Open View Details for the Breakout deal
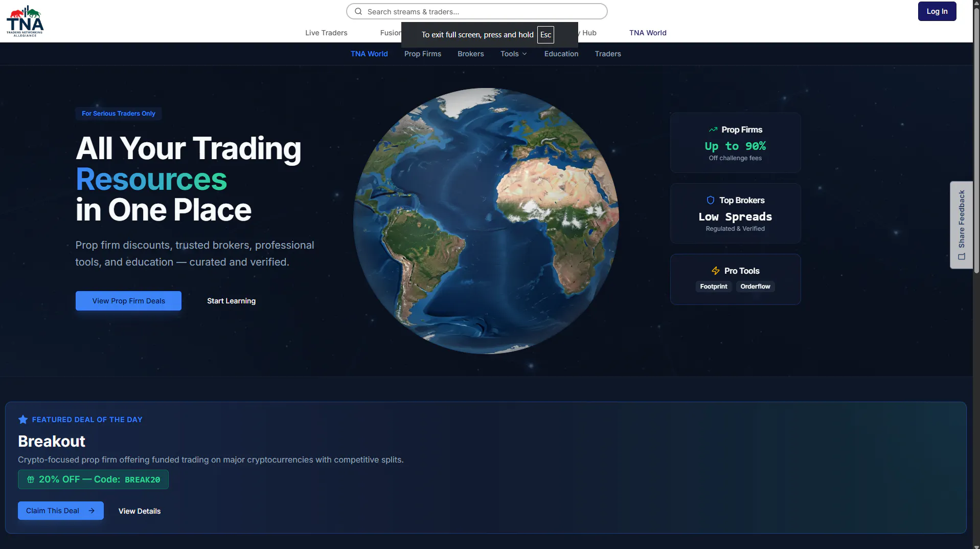The height and width of the screenshot is (549, 980). (x=140, y=511)
